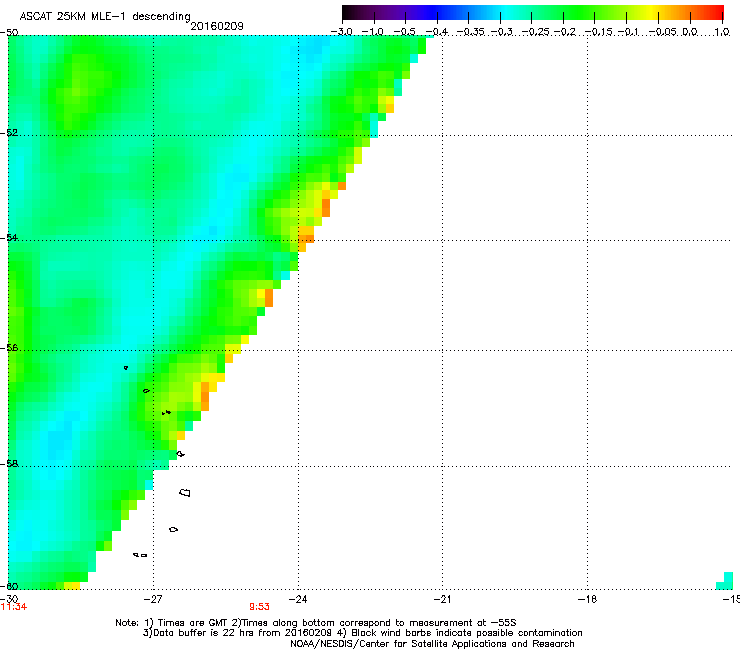Click the -0.5 color scale label
The width and height of the screenshot is (740, 650).
pos(404,32)
